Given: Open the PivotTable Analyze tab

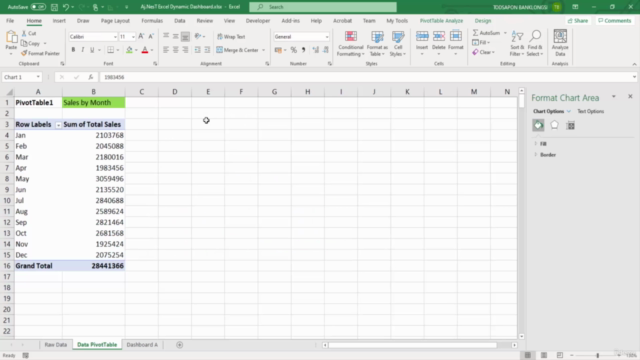Looking at the screenshot, I should pos(441,20).
